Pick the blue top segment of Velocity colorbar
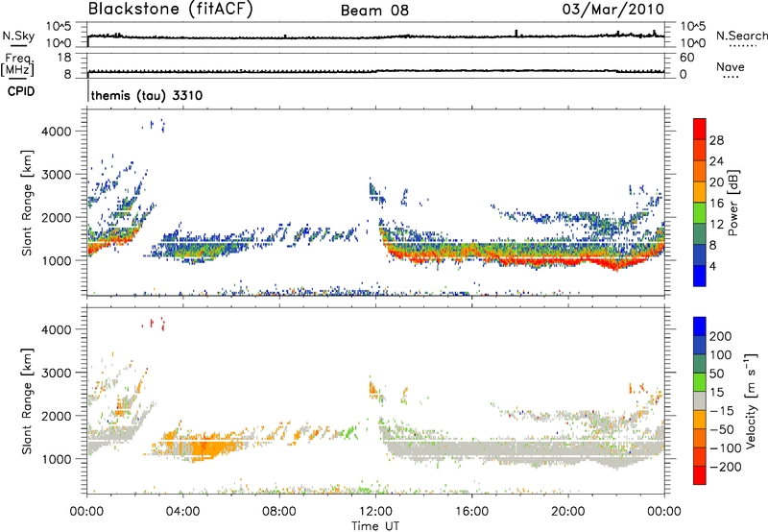This screenshot has height=532, width=768. pos(700,326)
